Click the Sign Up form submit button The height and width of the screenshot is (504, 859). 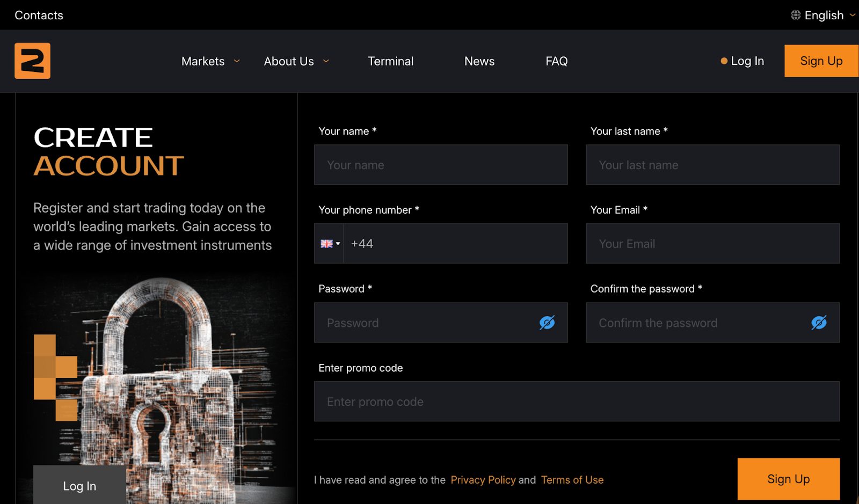tap(788, 479)
